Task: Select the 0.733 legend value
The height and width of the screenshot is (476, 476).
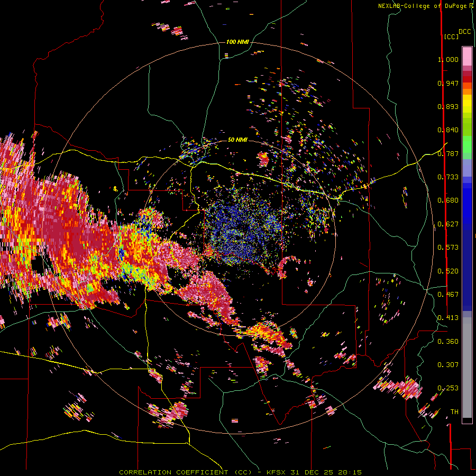Action: [448, 177]
